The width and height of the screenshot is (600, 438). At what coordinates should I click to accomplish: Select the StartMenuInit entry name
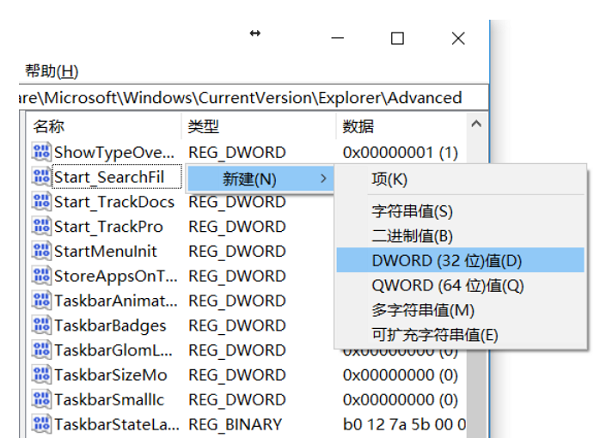106,251
